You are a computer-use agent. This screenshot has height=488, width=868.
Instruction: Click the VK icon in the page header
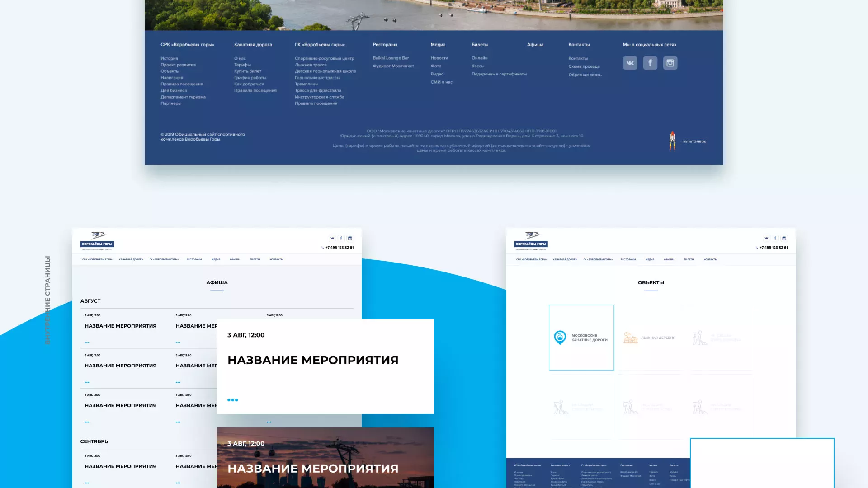click(332, 238)
